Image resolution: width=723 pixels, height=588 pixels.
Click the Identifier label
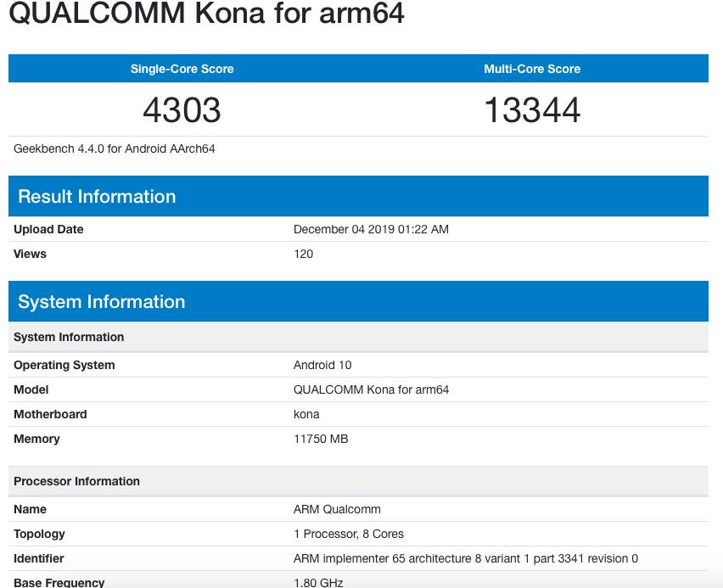39,558
